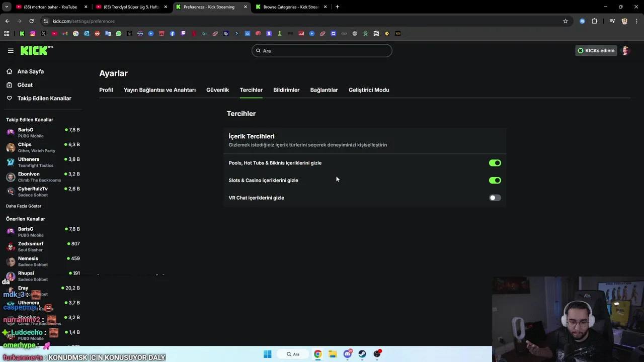Open CyberRulzTv channel in the sidebar
The width and height of the screenshot is (644, 362).
[43, 192]
